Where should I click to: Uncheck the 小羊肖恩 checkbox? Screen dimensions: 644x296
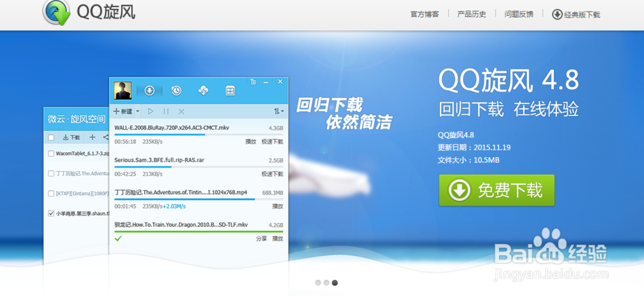coord(51,213)
